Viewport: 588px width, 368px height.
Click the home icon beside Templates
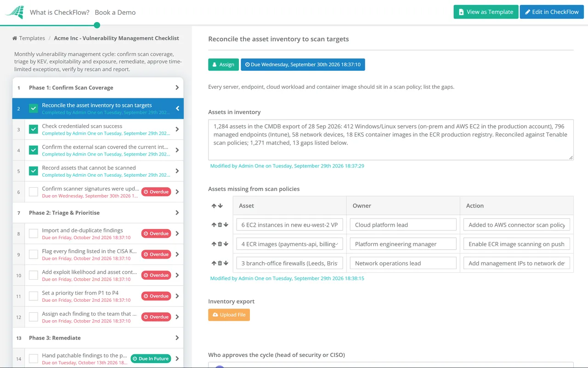click(15, 38)
